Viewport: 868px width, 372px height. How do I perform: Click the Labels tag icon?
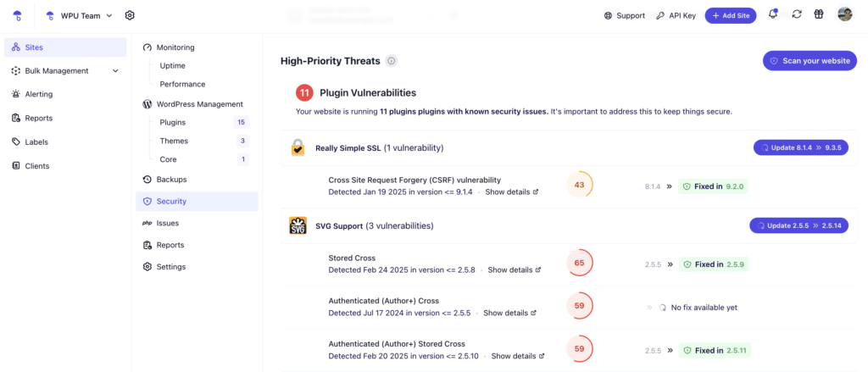tap(16, 142)
